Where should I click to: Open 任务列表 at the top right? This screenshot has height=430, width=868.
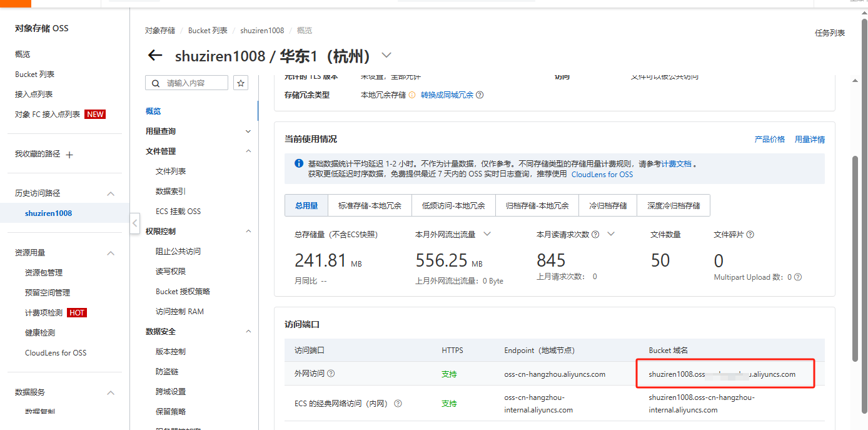coord(830,33)
